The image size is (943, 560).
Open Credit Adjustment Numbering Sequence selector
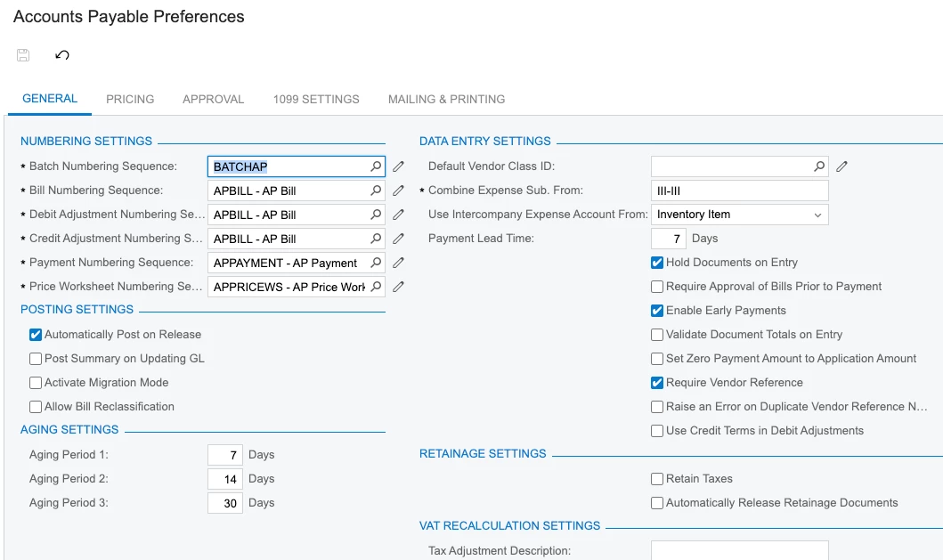tap(376, 239)
